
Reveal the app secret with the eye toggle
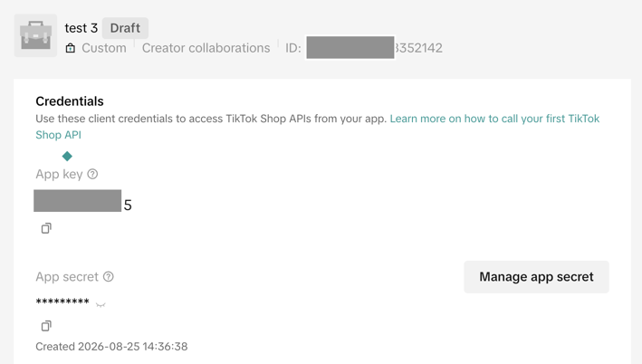point(101,304)
